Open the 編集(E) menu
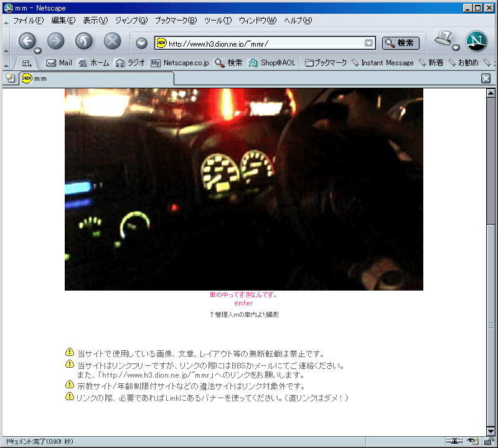The height and width of the screenshot is (448, 498). [63, 21]
